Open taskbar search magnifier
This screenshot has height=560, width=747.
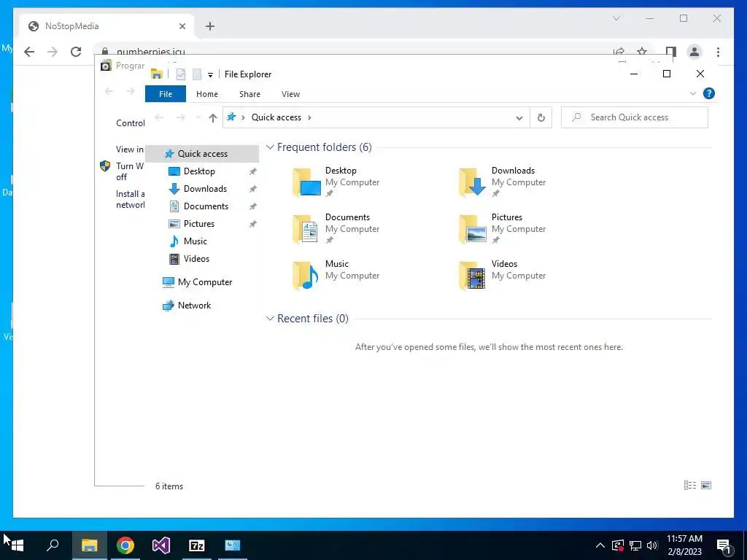coord(53,545)
